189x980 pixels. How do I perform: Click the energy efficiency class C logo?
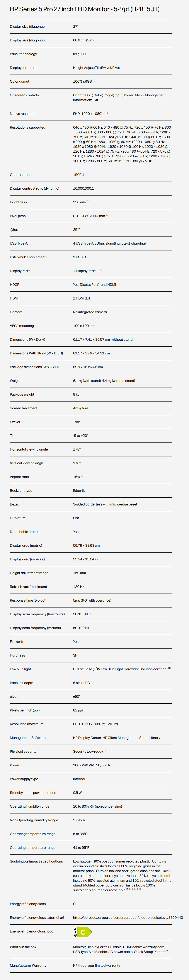click(83, 932)
